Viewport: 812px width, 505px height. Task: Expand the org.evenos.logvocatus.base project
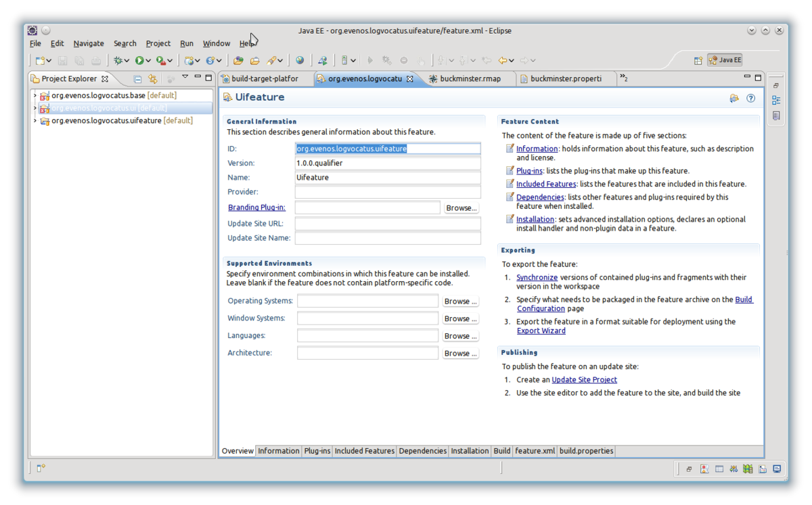pos(35,96)
